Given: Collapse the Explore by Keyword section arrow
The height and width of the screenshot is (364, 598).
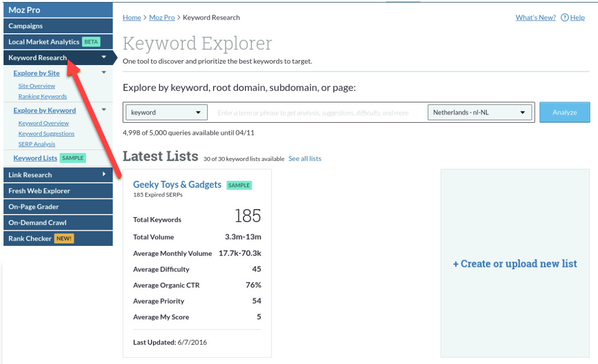Looking at the screenshot, I should (104, 110).
